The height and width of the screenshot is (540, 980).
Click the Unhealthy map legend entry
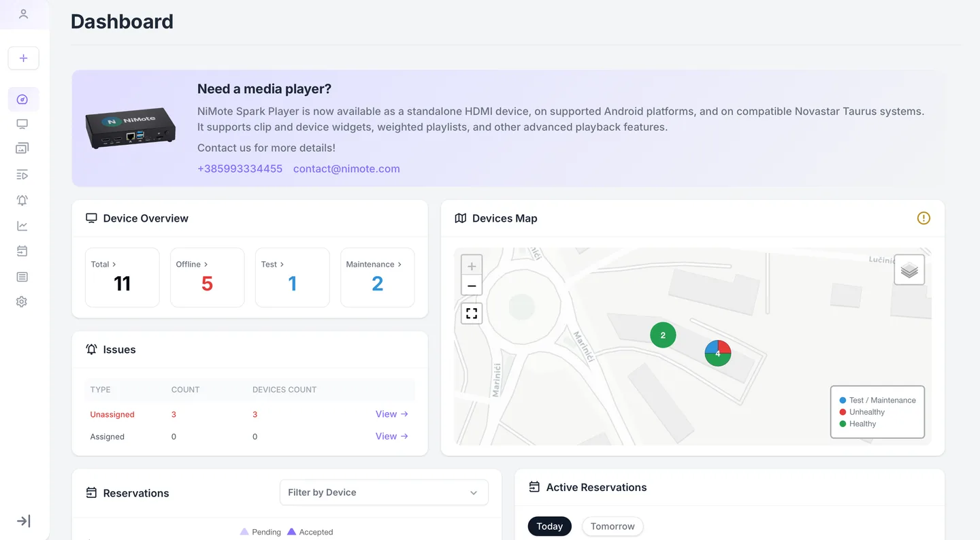point(862,412)
